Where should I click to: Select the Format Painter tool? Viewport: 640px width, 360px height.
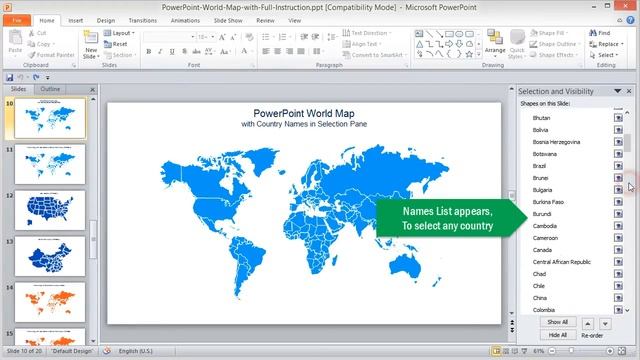pos(51,55)
